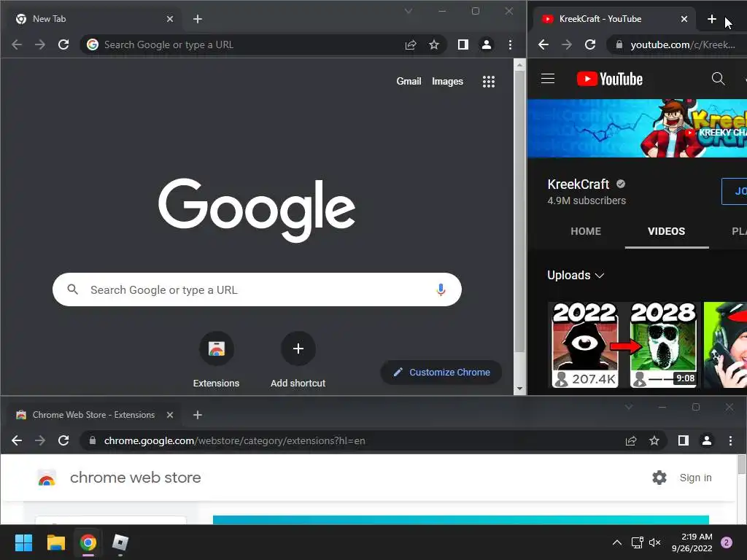Open new tab in YouTube window
Viewport: 747px width, 560px height.
click(x=712, y=19)
